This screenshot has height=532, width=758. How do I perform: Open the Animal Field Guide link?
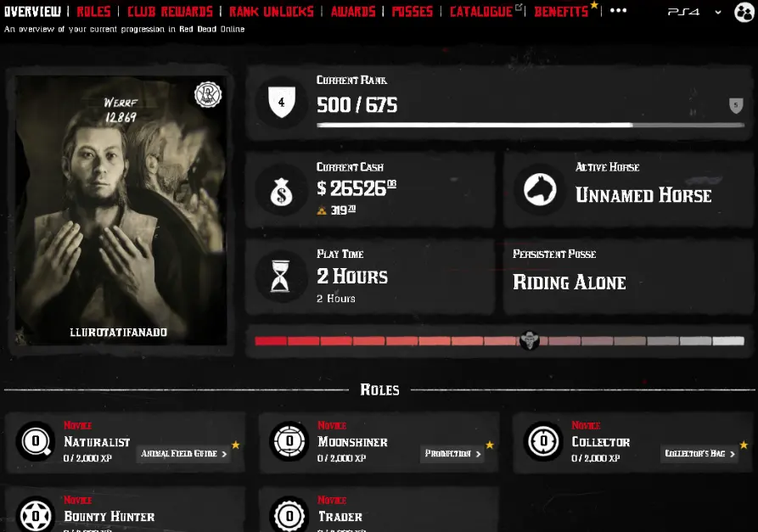[183, 454]
